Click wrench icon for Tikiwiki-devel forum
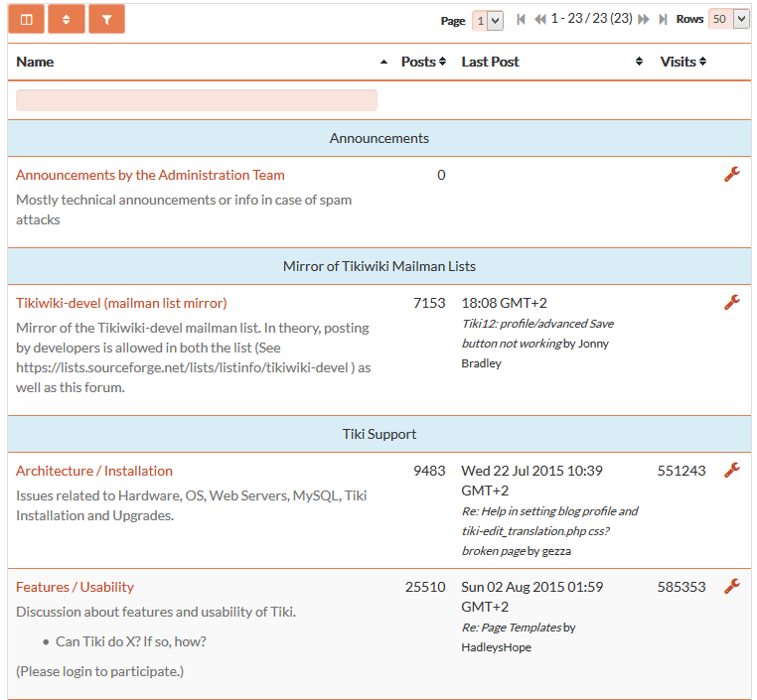 [x=732, y=302]
